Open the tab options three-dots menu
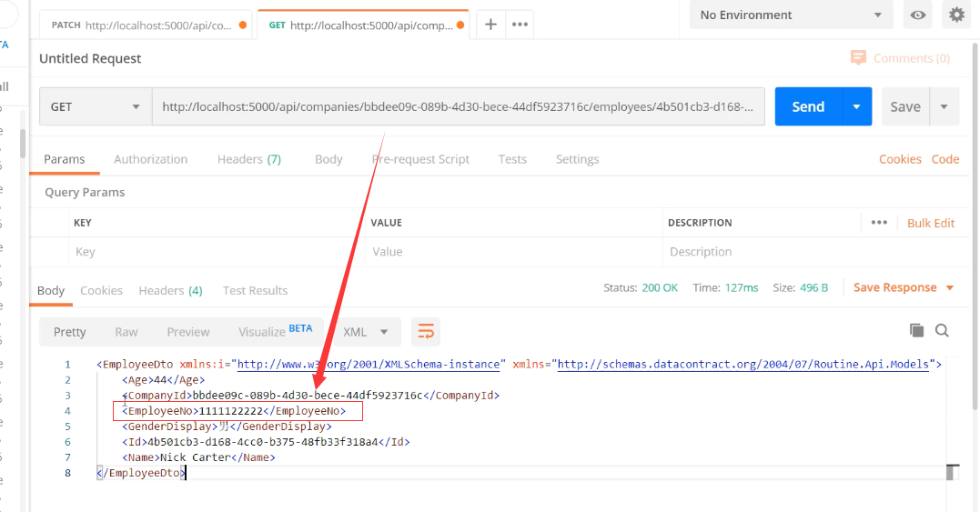This screenshot has width=980, height=512. (520, 25)
